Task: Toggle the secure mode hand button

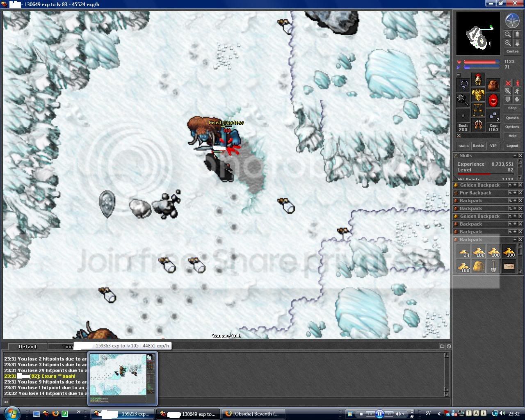Action: tap(517, 99)
